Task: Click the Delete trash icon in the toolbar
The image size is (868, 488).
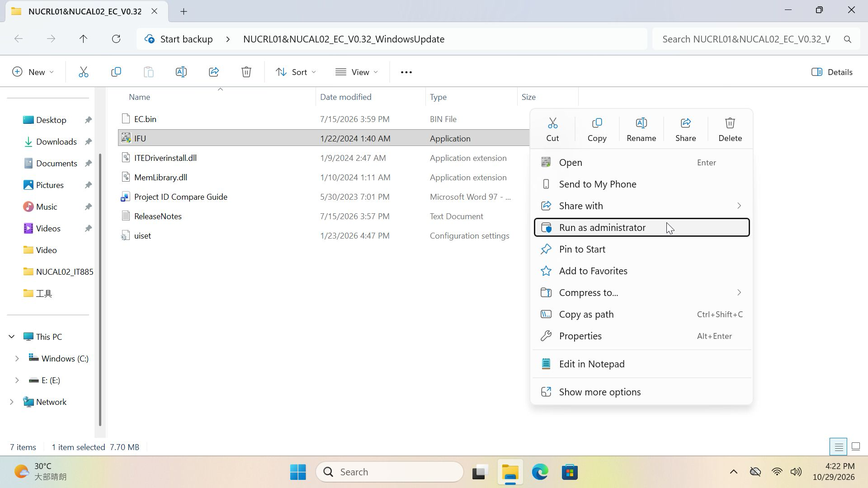Action: point(246,72)
